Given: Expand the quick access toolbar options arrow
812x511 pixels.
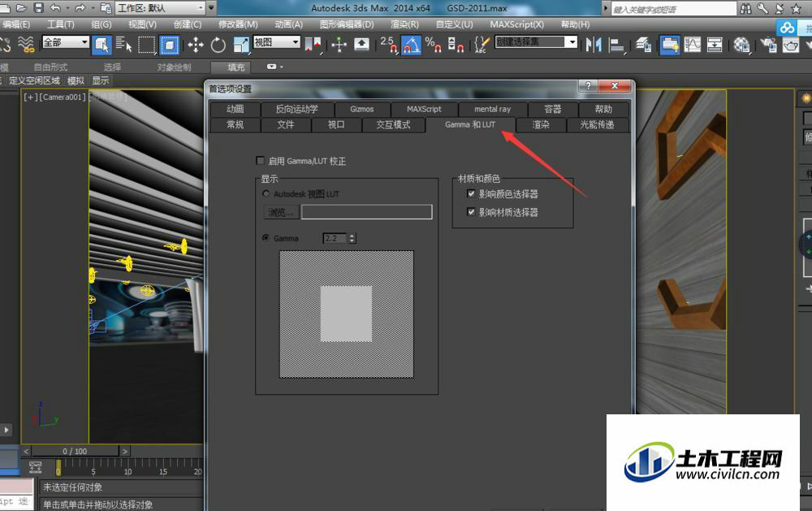Looking at the screenshot, I should click(x=211, y=8).
